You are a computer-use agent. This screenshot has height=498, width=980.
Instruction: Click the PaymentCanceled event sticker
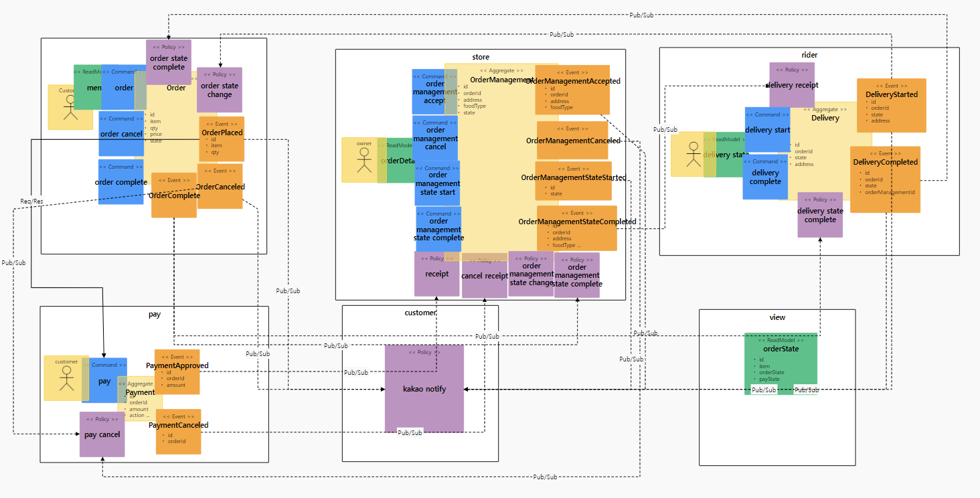(178, 432)
